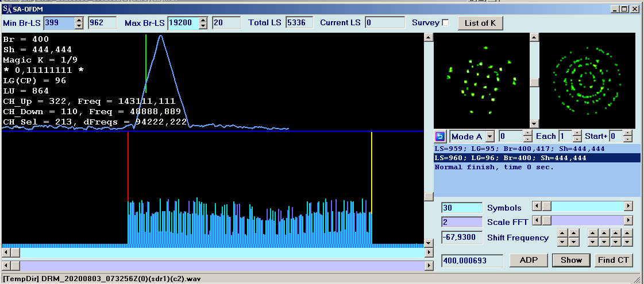Enable the Survey checkbox
The width and height of the screenshot is (644, 284).
coord(445,23)
